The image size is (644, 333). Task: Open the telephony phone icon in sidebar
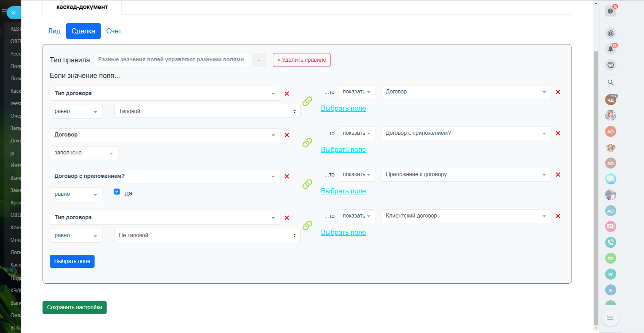point(610,242)
